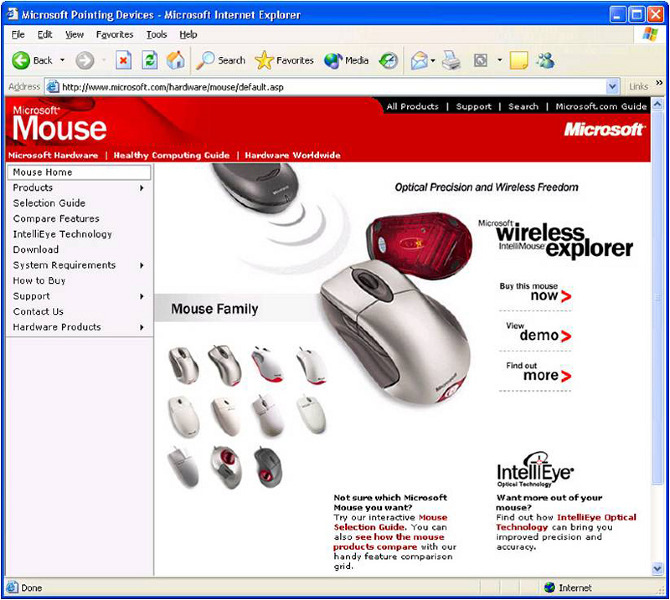Image resolution: width=670 pixels, height=600 pixels.
Task: Open Contact Us in sidebar
Action: (38, 312)
